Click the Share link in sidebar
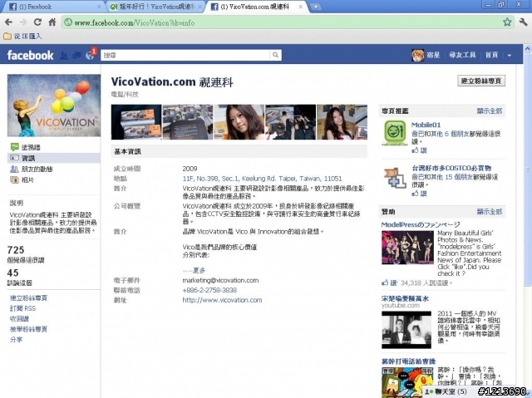This screenshot has height=398, width=532. point(16,339)
